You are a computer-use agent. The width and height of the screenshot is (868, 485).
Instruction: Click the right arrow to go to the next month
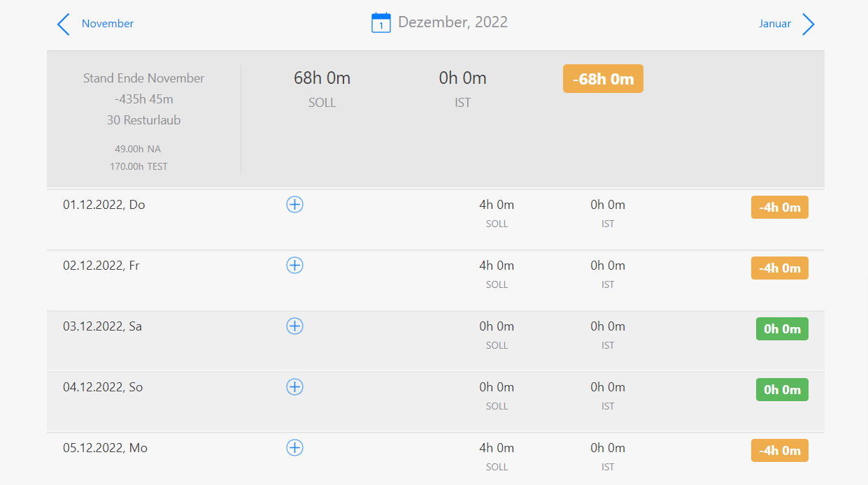click(x=808, y=24)
